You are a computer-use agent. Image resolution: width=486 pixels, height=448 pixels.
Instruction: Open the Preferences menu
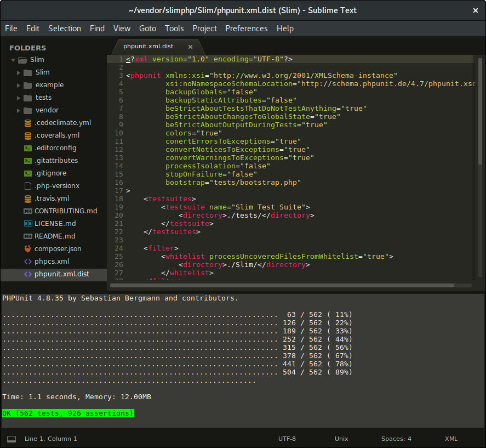click(247, 29)
